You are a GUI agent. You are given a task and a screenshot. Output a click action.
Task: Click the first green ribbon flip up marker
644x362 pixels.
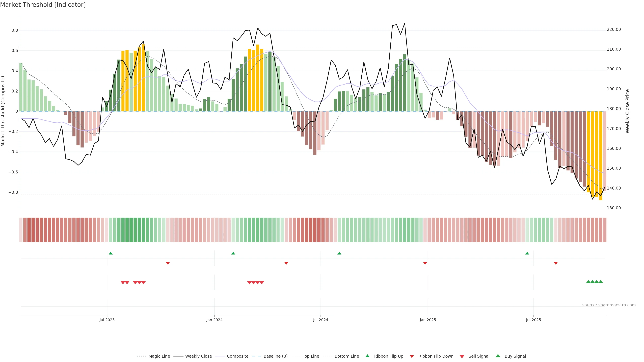pyautogui.click(x=111, y=253)
